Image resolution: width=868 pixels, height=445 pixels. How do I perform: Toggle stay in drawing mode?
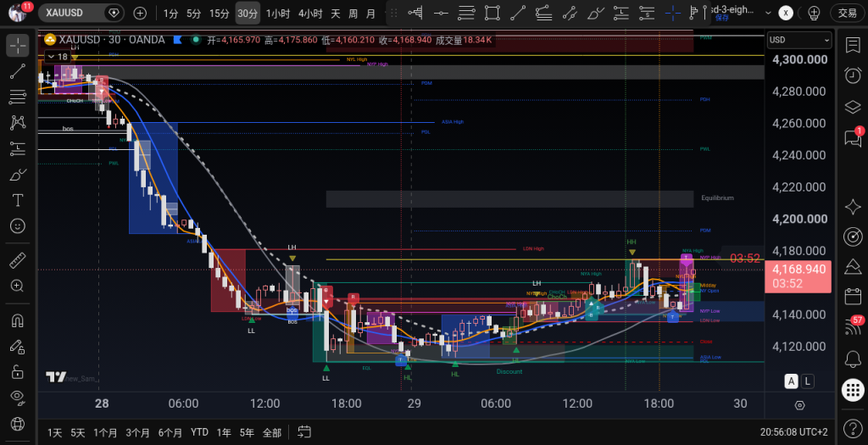pyautogui.click(x=18, y=347)
